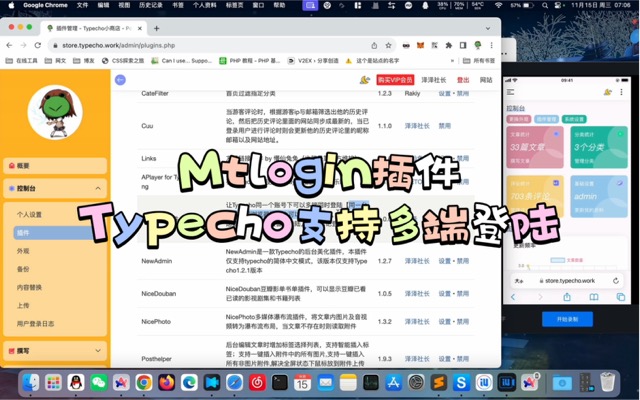
Task: Click the frog profile avatar in sidebar
Action: 55,111
